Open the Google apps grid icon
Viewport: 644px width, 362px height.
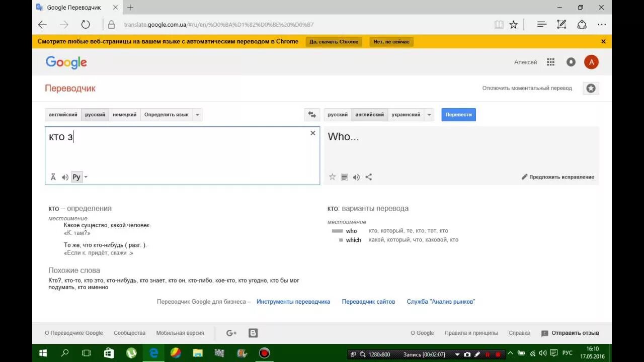[x=551, y=62]
